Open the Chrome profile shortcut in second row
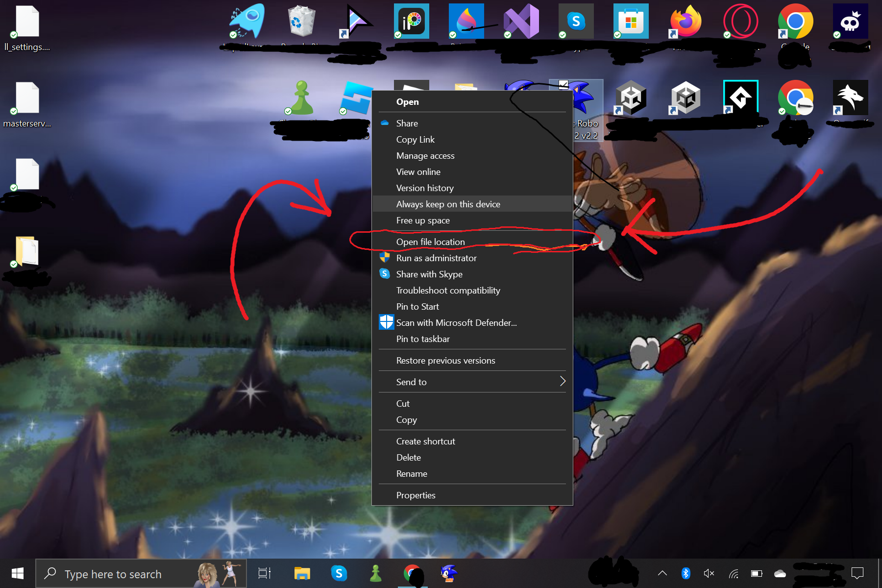Screen dimensions: 882x588 coord(796,98)
